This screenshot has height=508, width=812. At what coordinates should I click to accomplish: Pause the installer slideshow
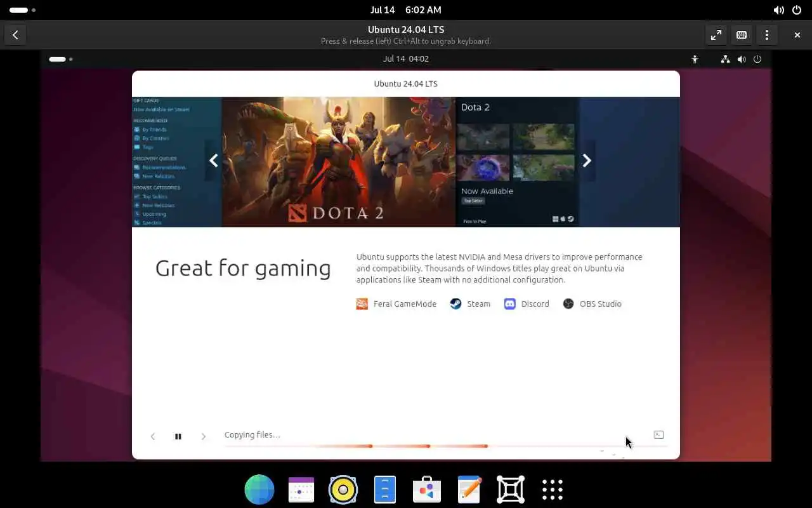(x=178, y=436)
